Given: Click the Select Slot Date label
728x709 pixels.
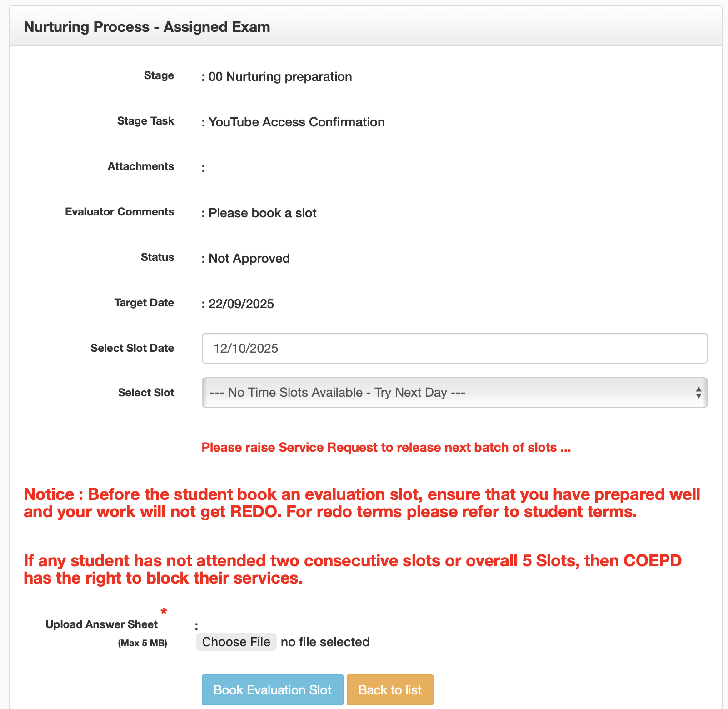Looking at the screenshot, I should coord(132,348).
